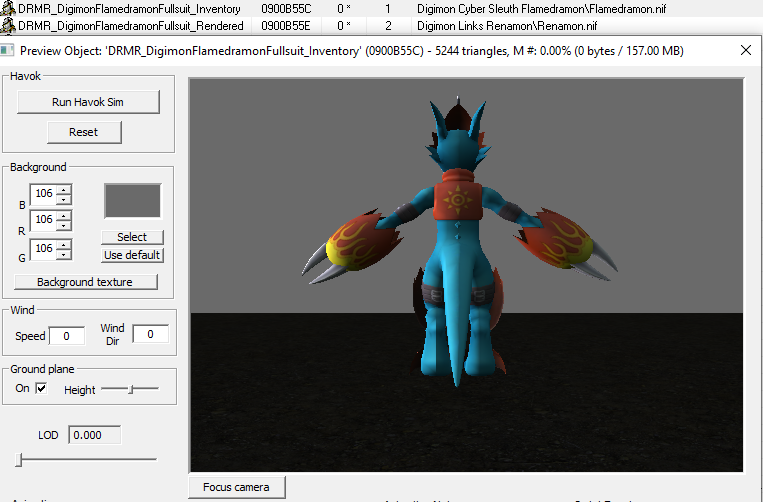The image size is (763, 502).
Task: Increase the B value with up arrow
Action: (64, 190)
